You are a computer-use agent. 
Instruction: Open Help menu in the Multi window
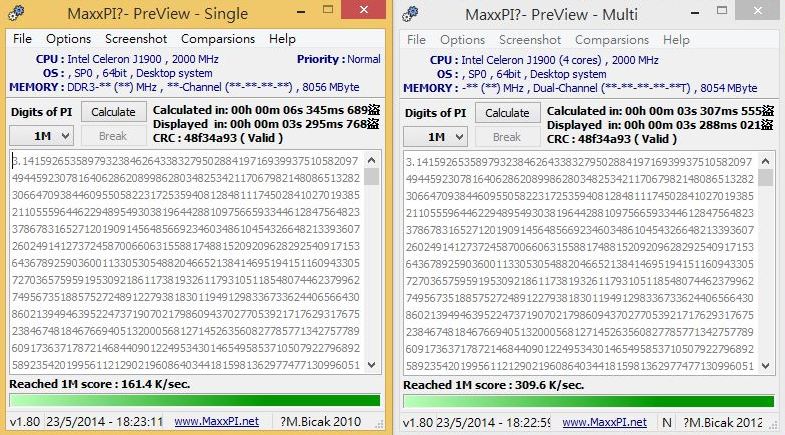click(x=676, y=40)
